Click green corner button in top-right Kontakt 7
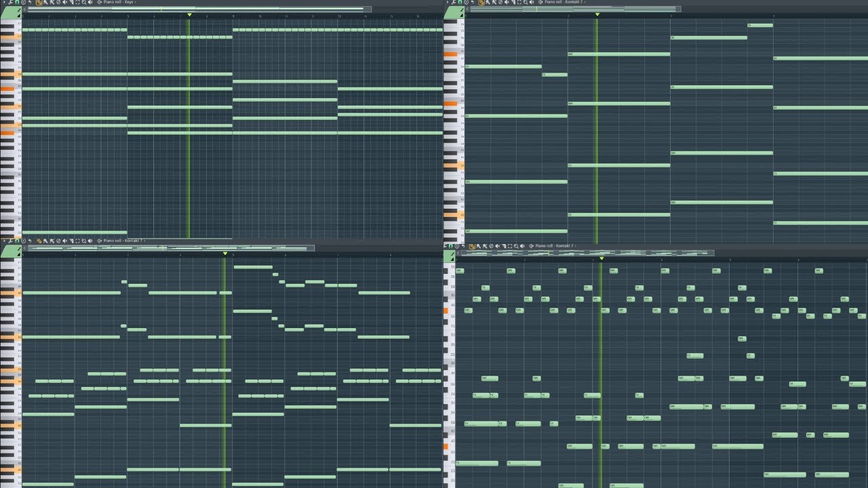The image size is (868, 488). [x=454, y=13]
